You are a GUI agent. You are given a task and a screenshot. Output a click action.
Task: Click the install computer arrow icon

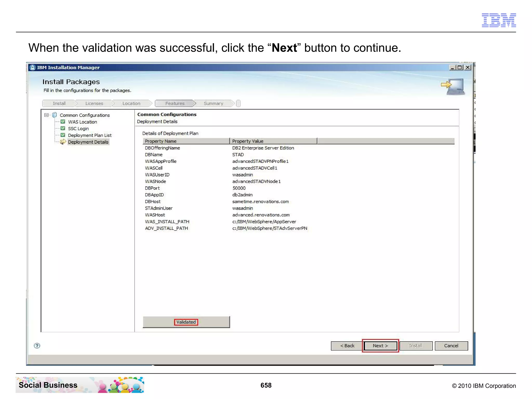pos(453,87)
